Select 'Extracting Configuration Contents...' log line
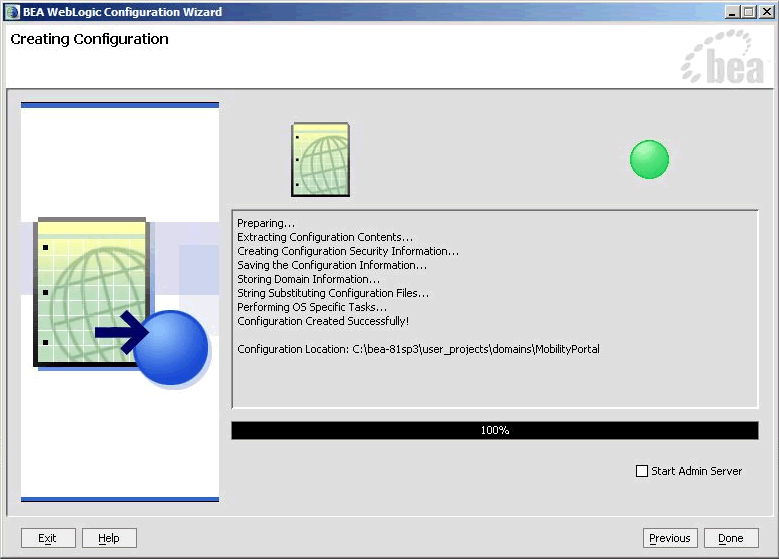Screen dimensions: 779x559 point(325,237)
